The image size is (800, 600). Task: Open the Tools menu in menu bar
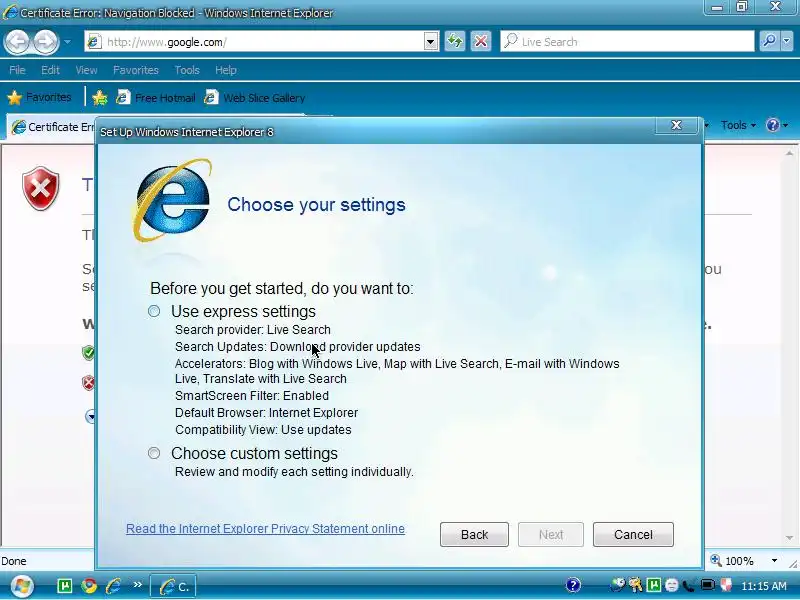pos(187,70)
